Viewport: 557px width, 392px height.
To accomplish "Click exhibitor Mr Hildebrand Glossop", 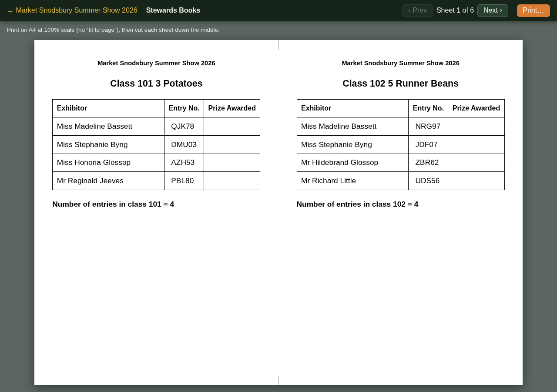I will tap(339, 163).
